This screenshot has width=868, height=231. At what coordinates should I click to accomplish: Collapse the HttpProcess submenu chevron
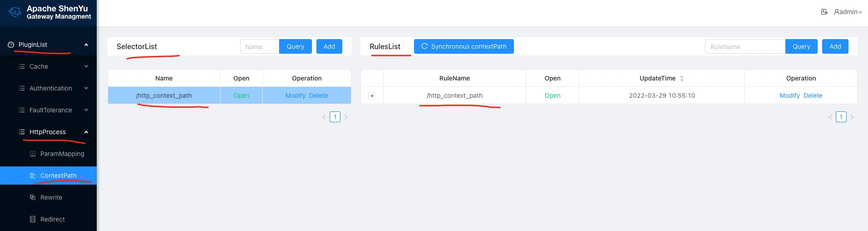pos(86,132)
